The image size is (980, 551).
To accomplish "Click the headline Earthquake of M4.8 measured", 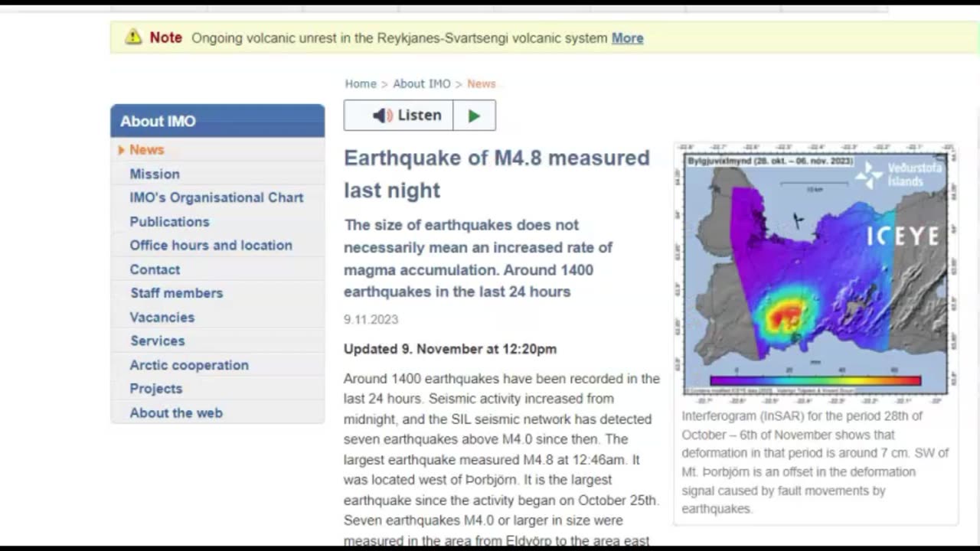I will 497,174.
